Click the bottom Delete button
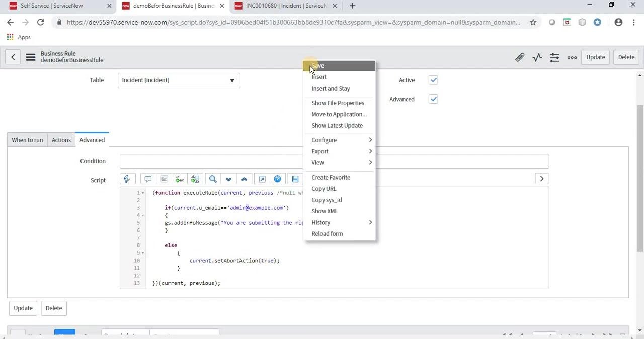 (54, 308)
